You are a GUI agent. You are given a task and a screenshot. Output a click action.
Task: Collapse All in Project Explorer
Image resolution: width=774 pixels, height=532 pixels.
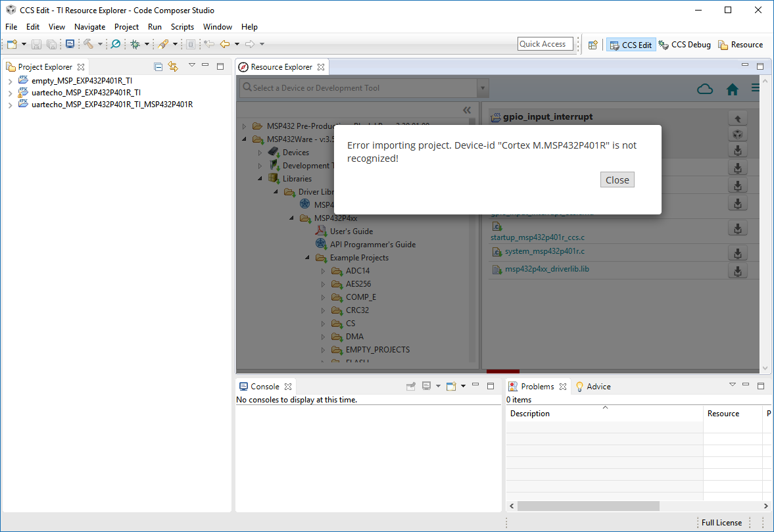(158, 66)
